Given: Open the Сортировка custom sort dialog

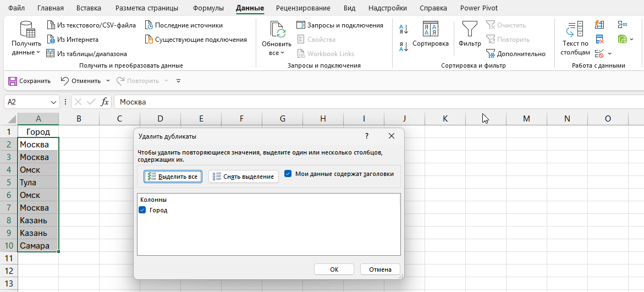Looking at the screenshot, I should (430, 34).
